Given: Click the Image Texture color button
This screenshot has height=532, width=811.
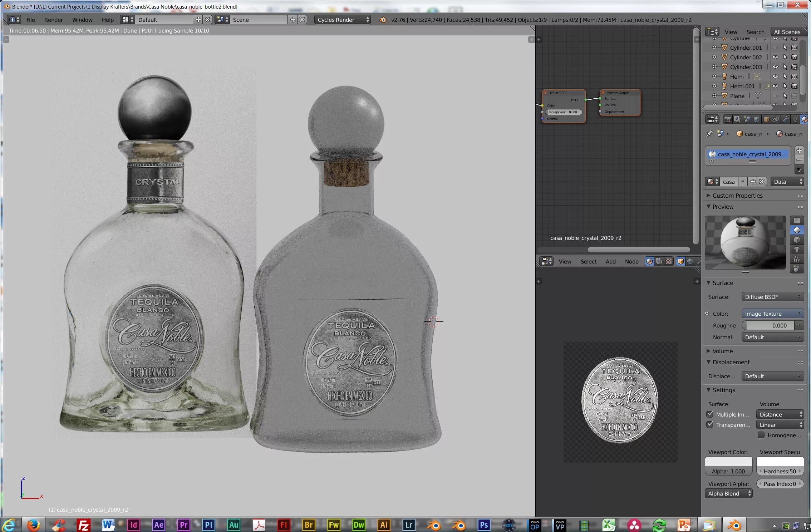Looking at the screenshot, I should tap(772, 314).
